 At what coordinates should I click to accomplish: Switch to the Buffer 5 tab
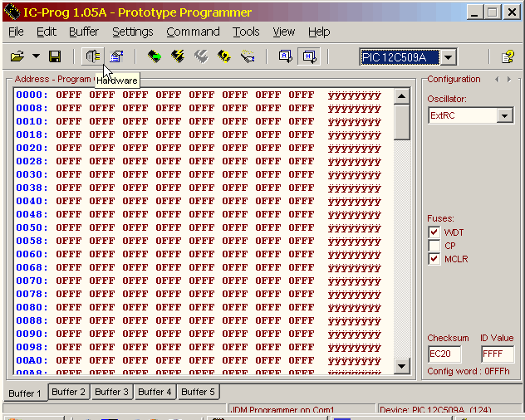pos(198,392)
